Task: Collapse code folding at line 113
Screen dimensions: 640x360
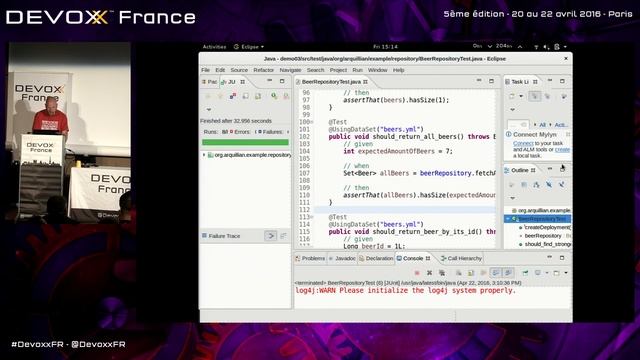Action: (312, 217)
